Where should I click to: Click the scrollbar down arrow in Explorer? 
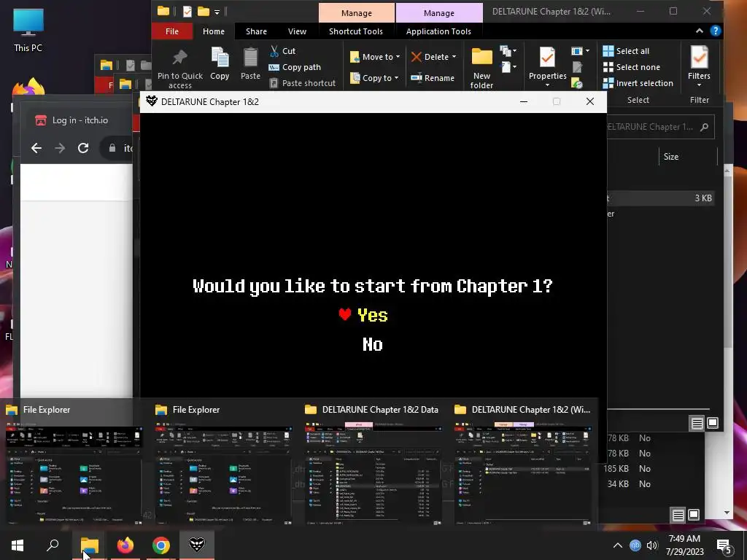pos(727,513)
